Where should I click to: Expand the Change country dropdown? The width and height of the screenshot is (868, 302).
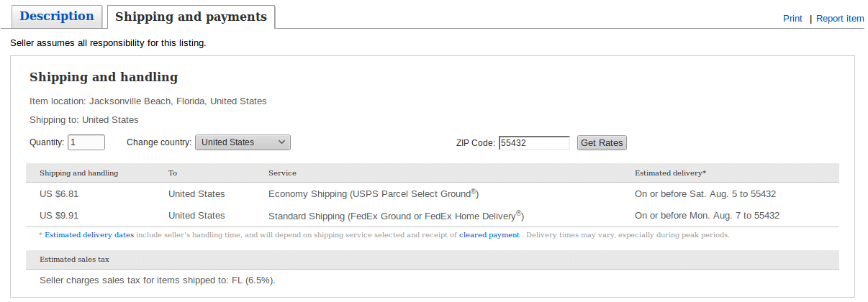[x=243, y=142]
